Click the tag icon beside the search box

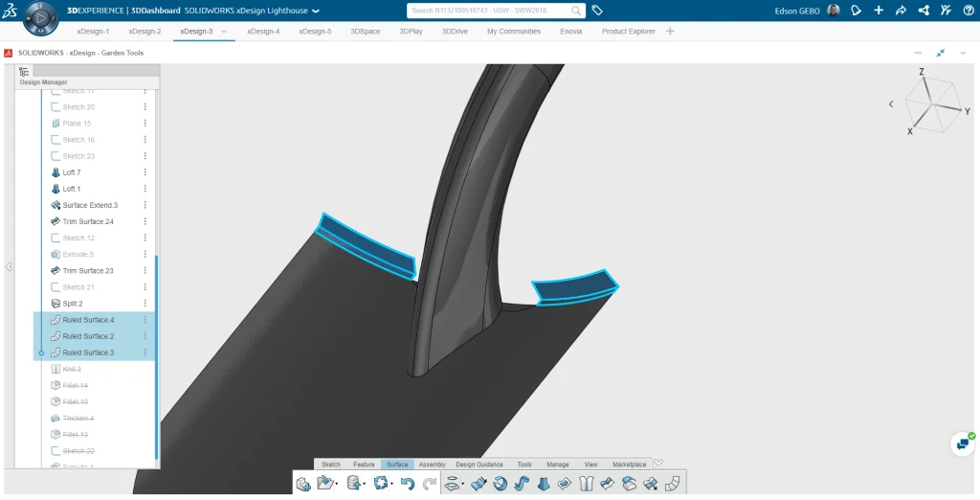[x=597, y=11]
